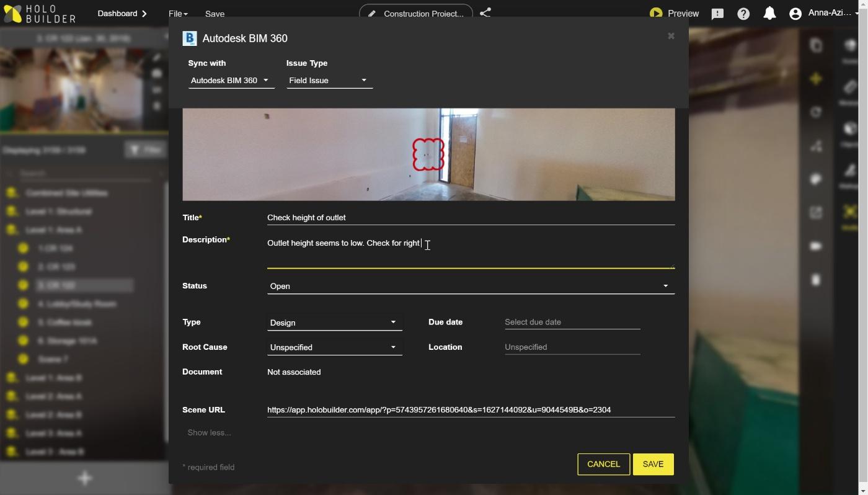
Task: Select Level 3: Area A sheet
Action: point(53,434)
